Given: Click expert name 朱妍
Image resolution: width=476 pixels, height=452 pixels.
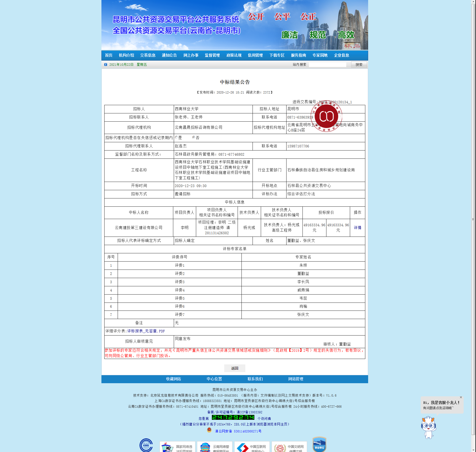Looking at the screenshot, I should (303, 265).
